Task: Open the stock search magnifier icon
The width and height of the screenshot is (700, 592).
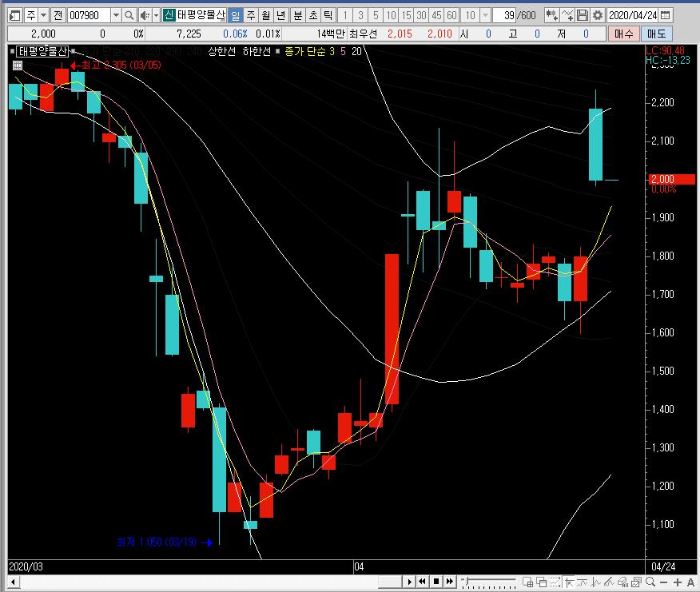Action: coord(129,16)
